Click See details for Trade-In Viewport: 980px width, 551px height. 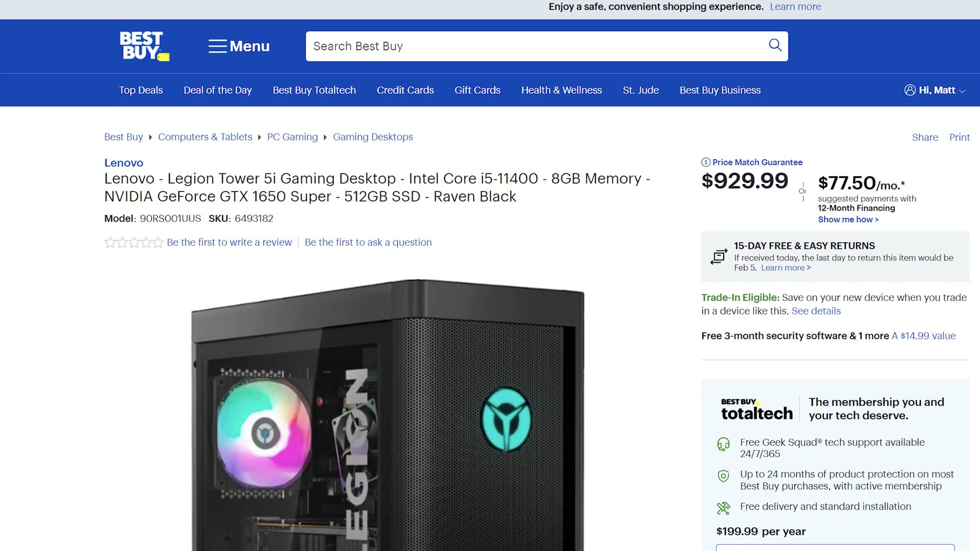816,311
